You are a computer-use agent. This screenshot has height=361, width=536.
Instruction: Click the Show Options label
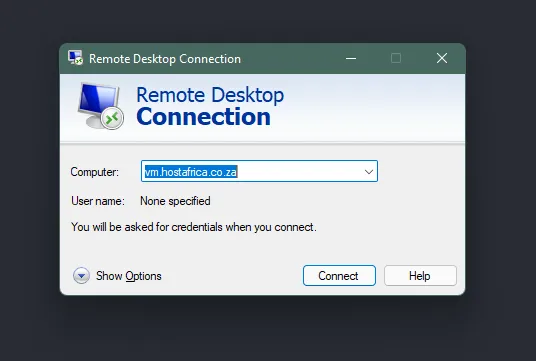[129, 276]
